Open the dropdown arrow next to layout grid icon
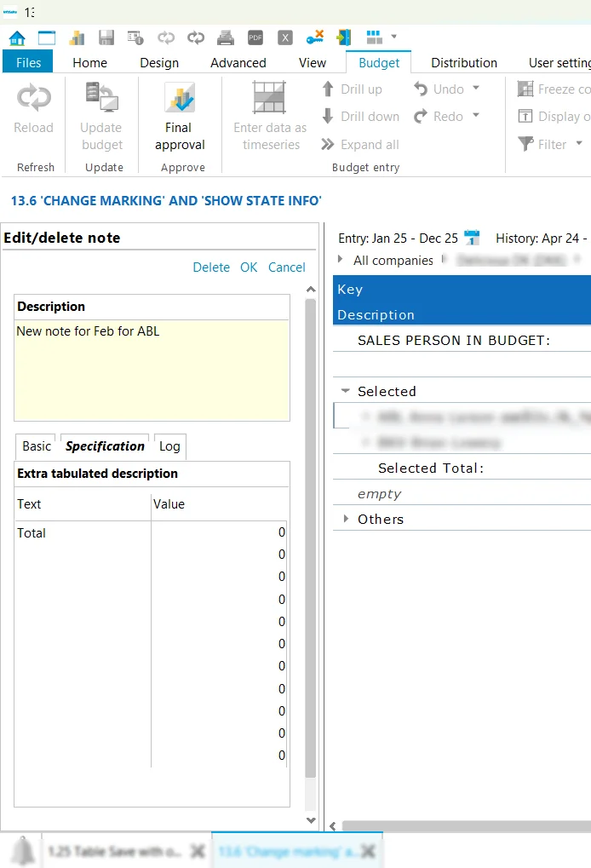The width and height of the screenshot is (591, 868). pyautogui.click(x=394, y=37)
